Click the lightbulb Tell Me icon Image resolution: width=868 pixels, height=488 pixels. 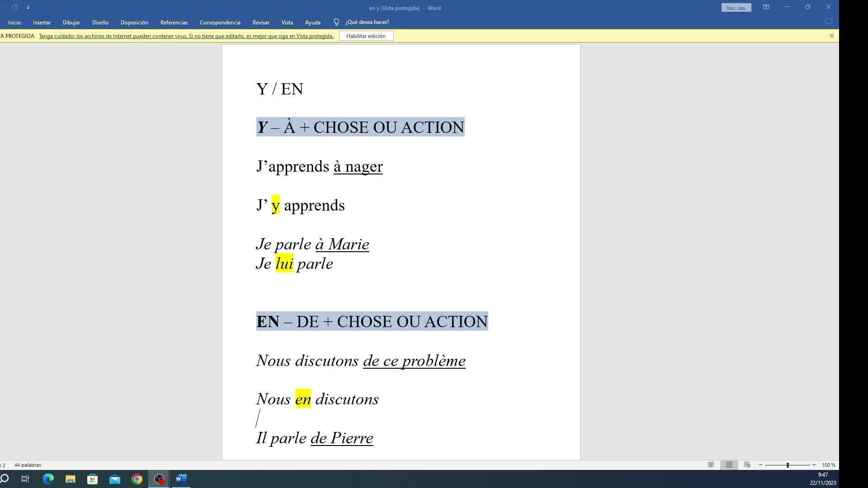[336, 22]
